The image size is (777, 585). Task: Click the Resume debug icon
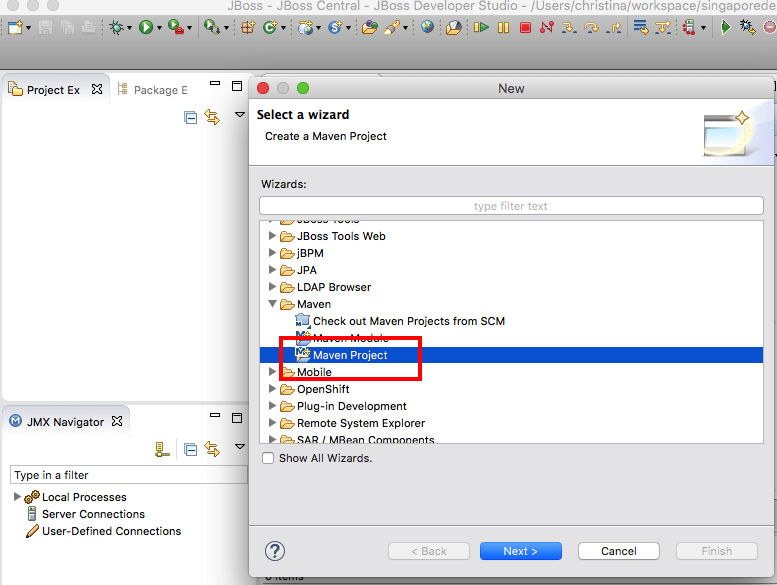pyautogui.click(x=481, y=27)
